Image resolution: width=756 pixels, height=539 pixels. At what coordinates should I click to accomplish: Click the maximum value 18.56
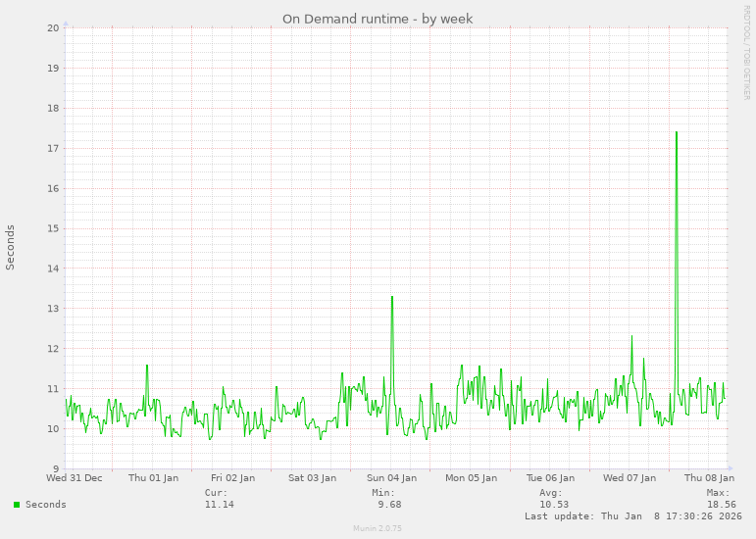[x=722, y=505]
